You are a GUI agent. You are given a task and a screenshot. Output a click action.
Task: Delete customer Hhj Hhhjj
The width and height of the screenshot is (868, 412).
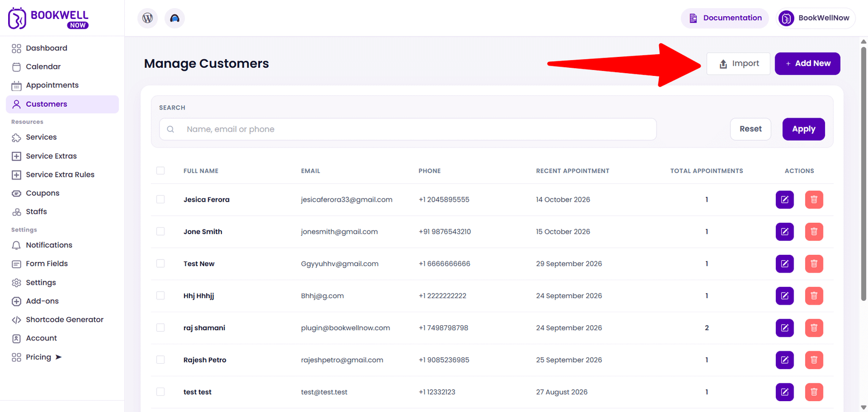pyautogui.click(x=814, y=295)
